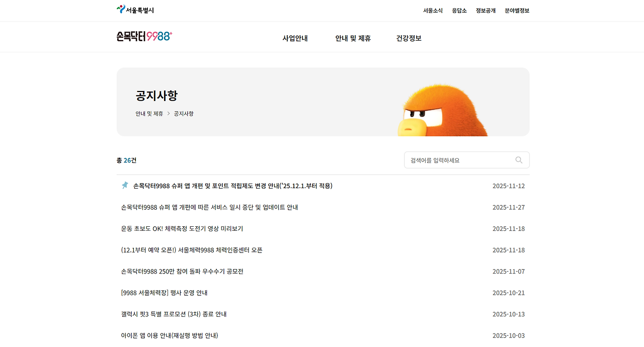Viewport: 644px width, 347px height.
Task: Click the 총 26건 count text
Action: pos(126,160)
